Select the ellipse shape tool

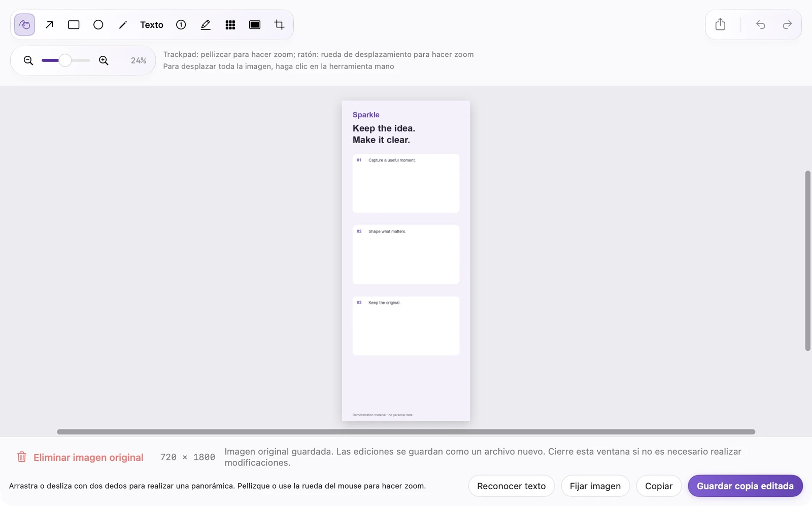click(98, 25)
